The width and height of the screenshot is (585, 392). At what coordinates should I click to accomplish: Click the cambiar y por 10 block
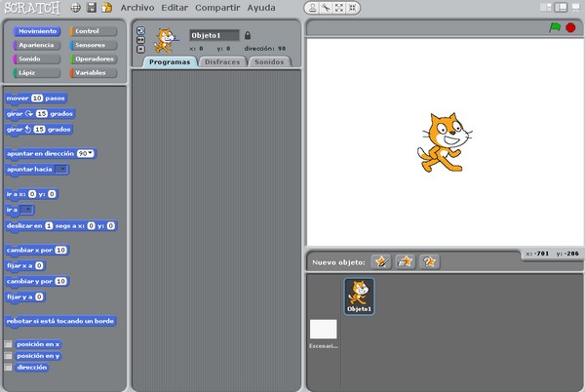[37, 282]
